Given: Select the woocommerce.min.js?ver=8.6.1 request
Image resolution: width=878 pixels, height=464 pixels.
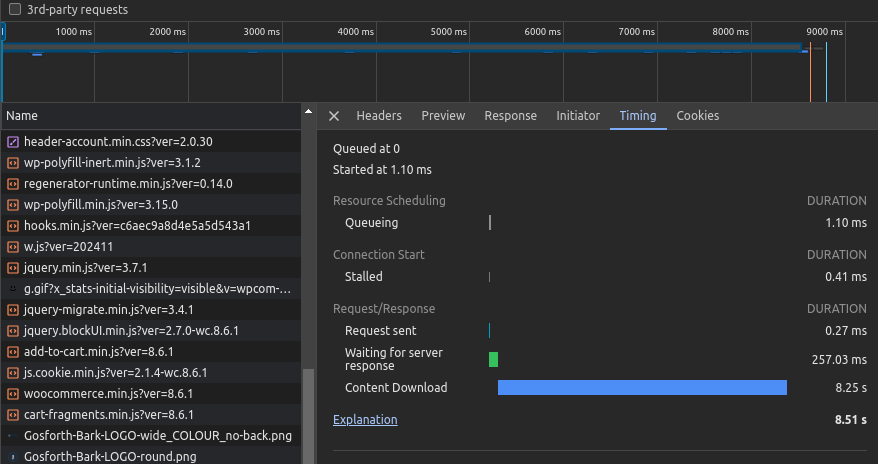Looking at the screenshot, I should (151, 393).
